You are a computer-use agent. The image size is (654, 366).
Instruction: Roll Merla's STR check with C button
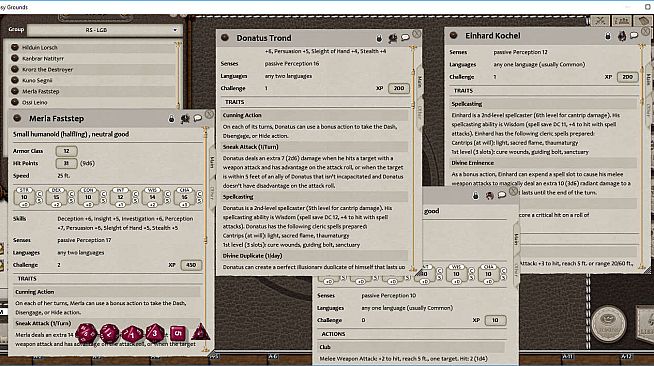pyautogui.click(x=39, y=194)
